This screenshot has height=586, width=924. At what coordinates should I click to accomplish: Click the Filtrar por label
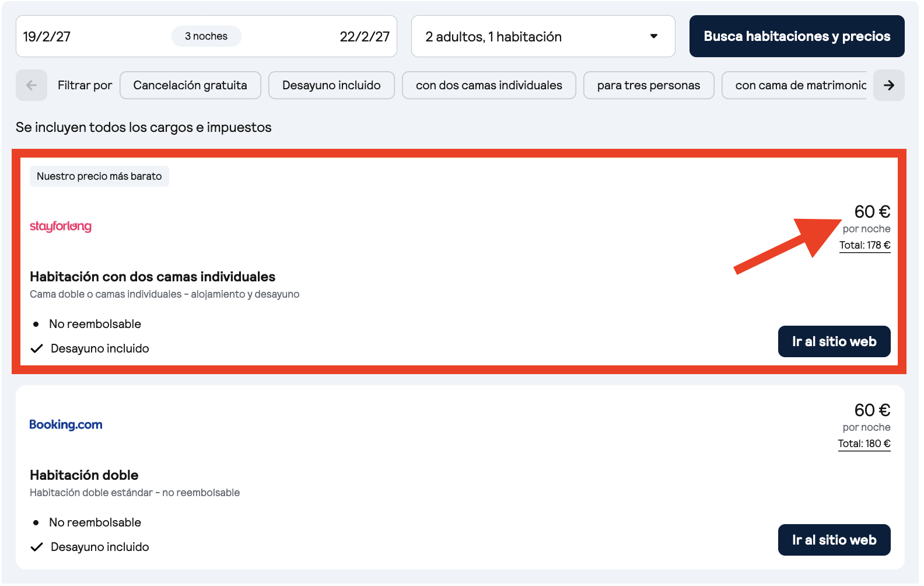tap(85, 85)
